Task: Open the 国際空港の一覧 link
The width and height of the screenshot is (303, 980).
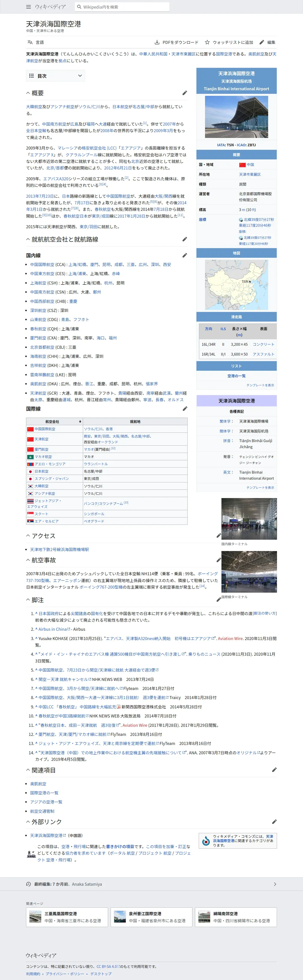Action: (x=44, y=793)
